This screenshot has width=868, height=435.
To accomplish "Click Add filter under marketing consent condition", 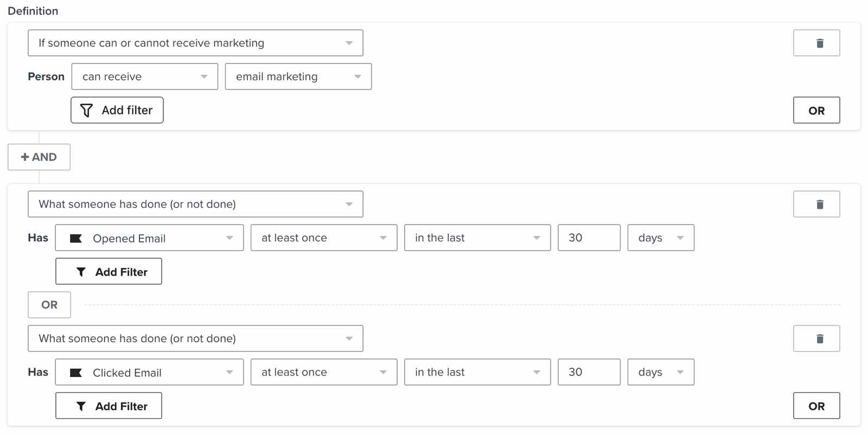I will [117, 110].
